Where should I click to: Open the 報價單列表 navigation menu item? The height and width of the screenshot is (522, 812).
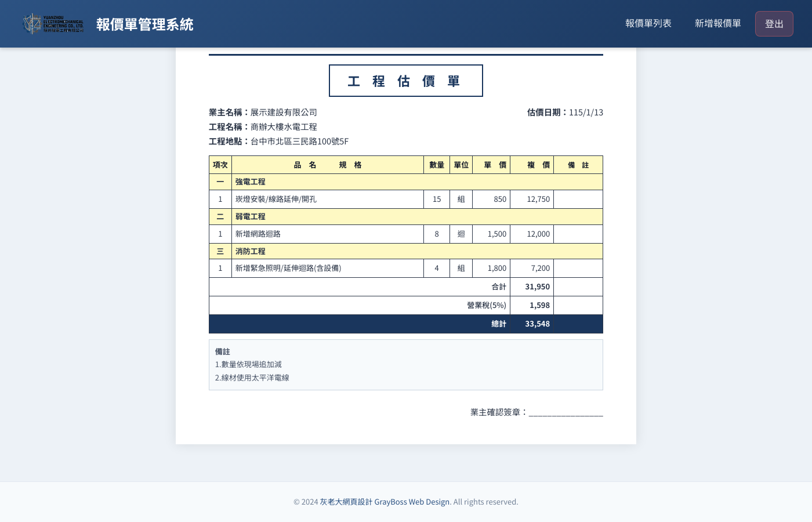648,24
